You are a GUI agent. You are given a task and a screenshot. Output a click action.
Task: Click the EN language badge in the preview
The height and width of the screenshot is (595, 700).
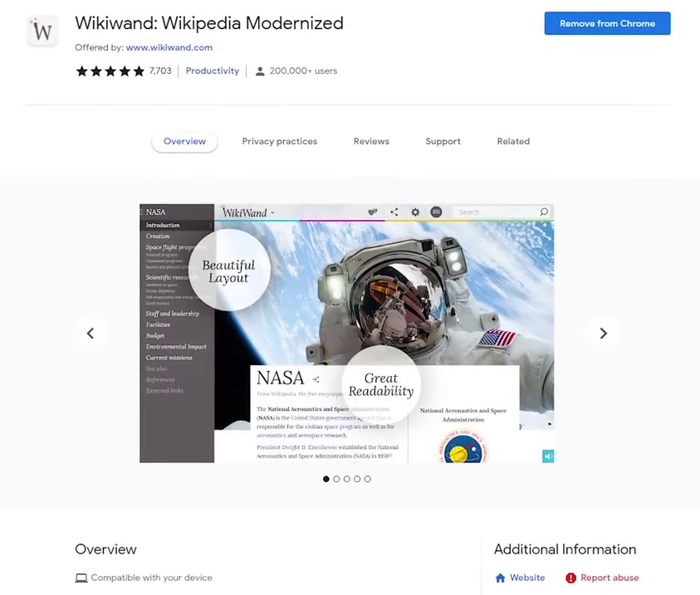point(436,212)
